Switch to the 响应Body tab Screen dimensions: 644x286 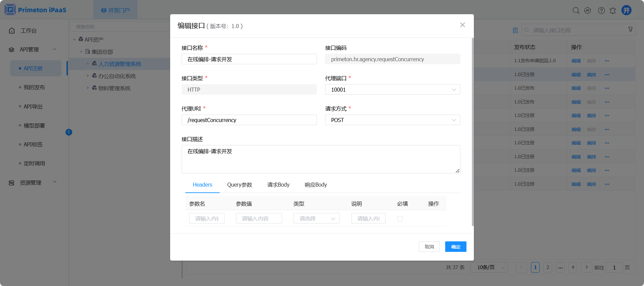click(316, 185)
